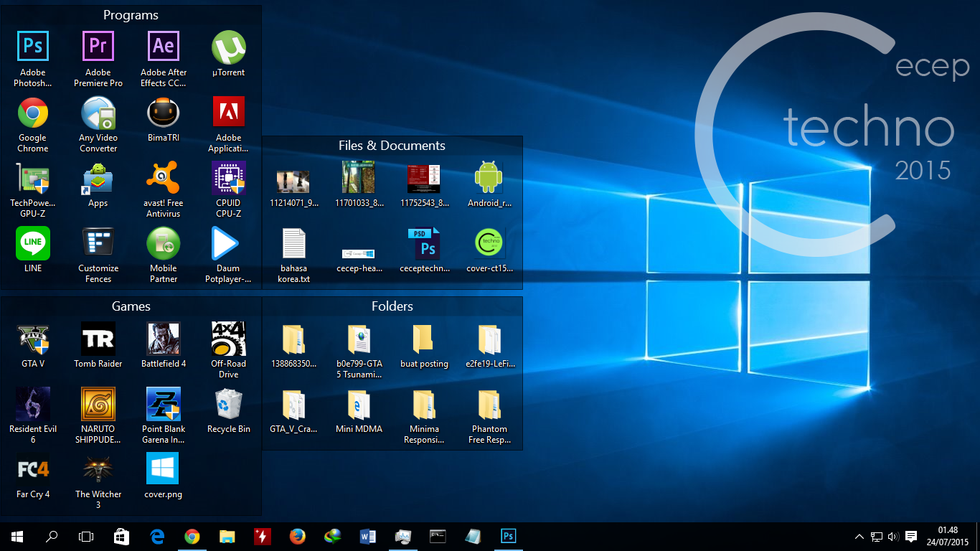Select the GTA V game icon
Screen dimensions: 980x551
click(33, 339)
